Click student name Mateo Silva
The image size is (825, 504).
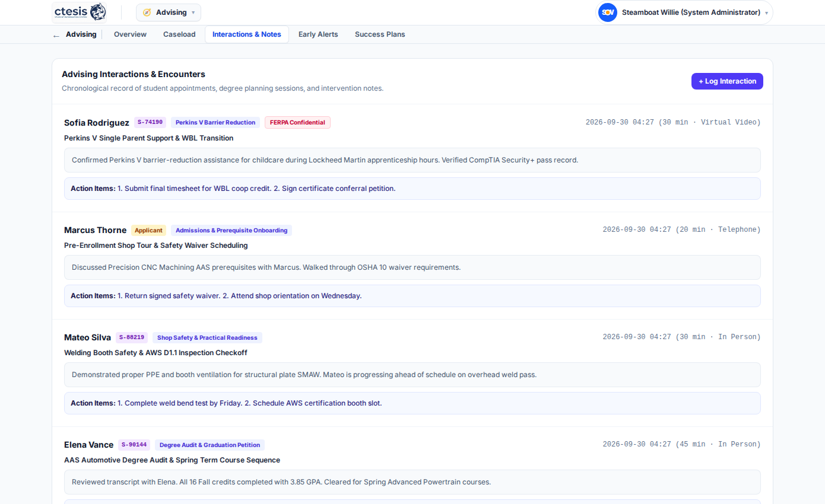pyautogui.click(x=87, y=337)
